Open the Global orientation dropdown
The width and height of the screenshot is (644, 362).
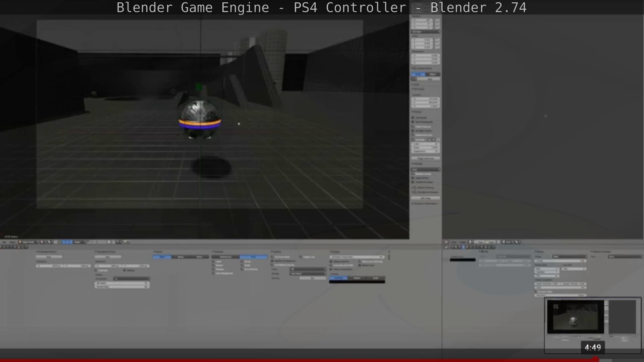(79, 242)
